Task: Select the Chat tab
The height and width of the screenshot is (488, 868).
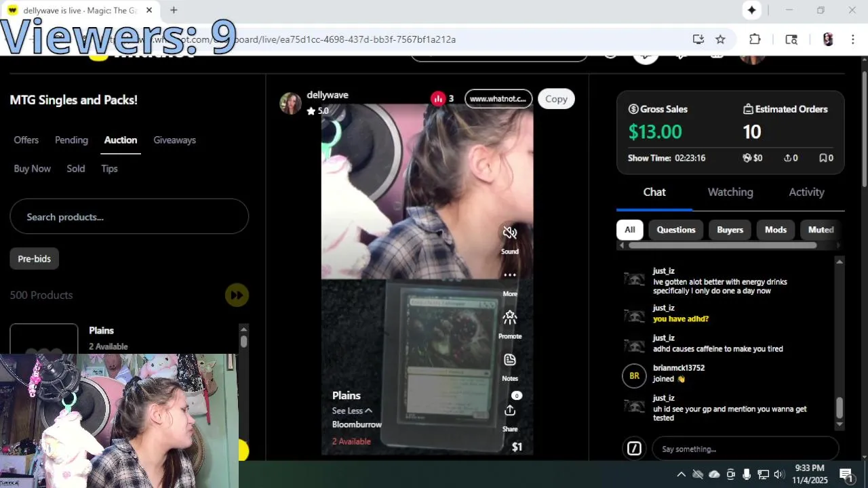Action: (x=654, y=192)
